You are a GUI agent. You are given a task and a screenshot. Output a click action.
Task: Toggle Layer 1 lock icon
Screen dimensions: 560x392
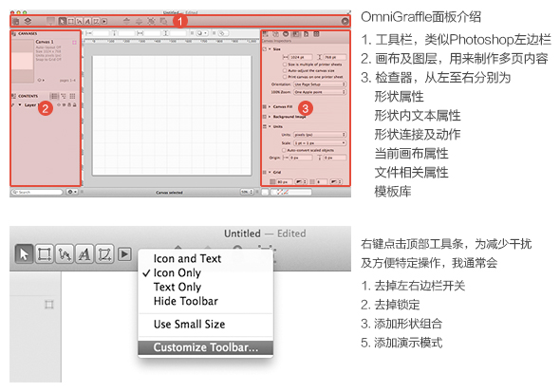coord(74,105)
